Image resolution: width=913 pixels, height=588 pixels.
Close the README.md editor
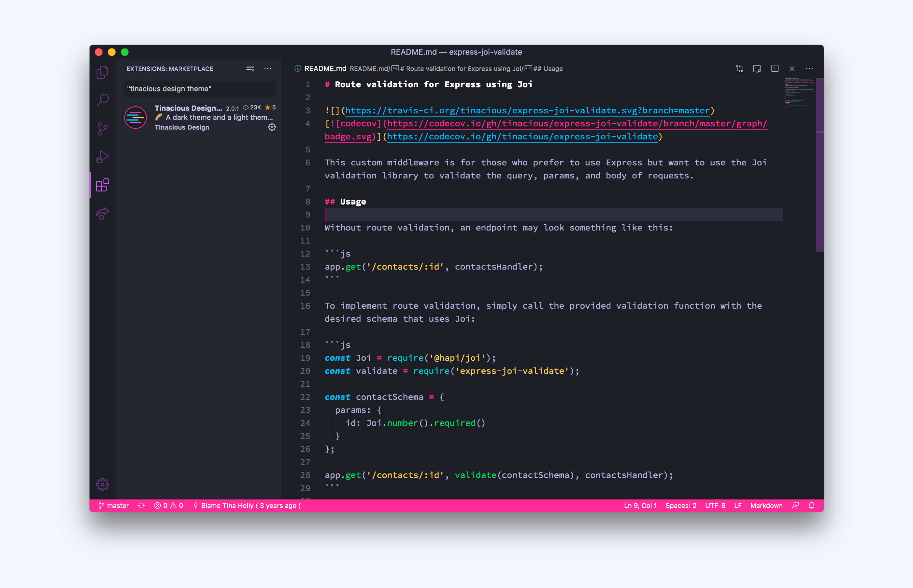(792, 69)
